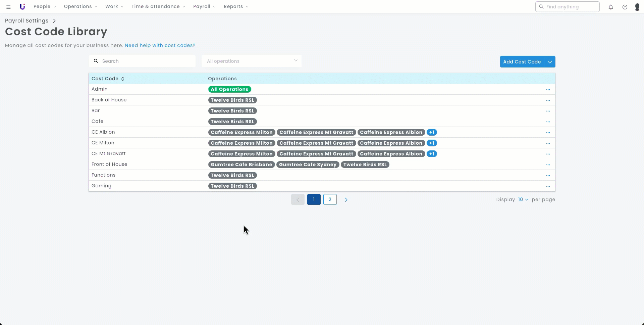This screenshot has height=325, width=644.
Task: Go to page 2
Action: click(330, 200)
